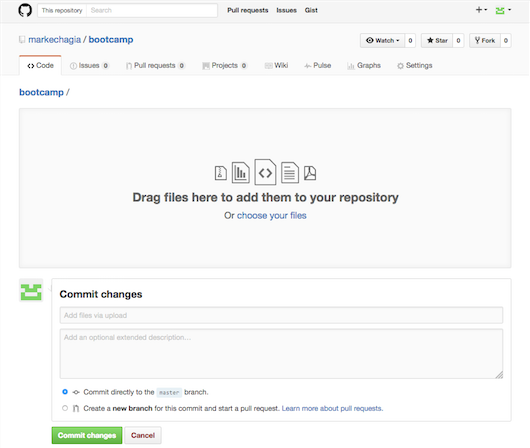
Task: Click the code file icon in dropzone
Action: pos(265,172)
